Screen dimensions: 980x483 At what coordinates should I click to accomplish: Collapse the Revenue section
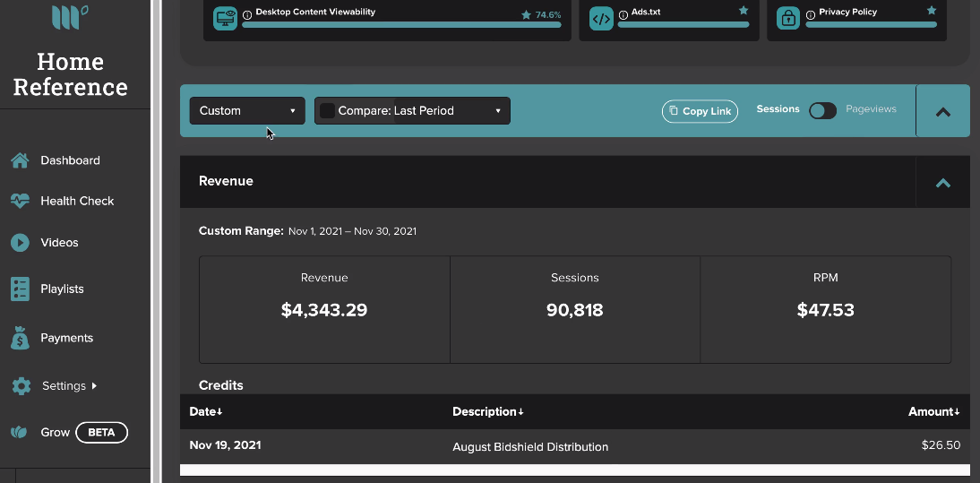tap(943, 183)
